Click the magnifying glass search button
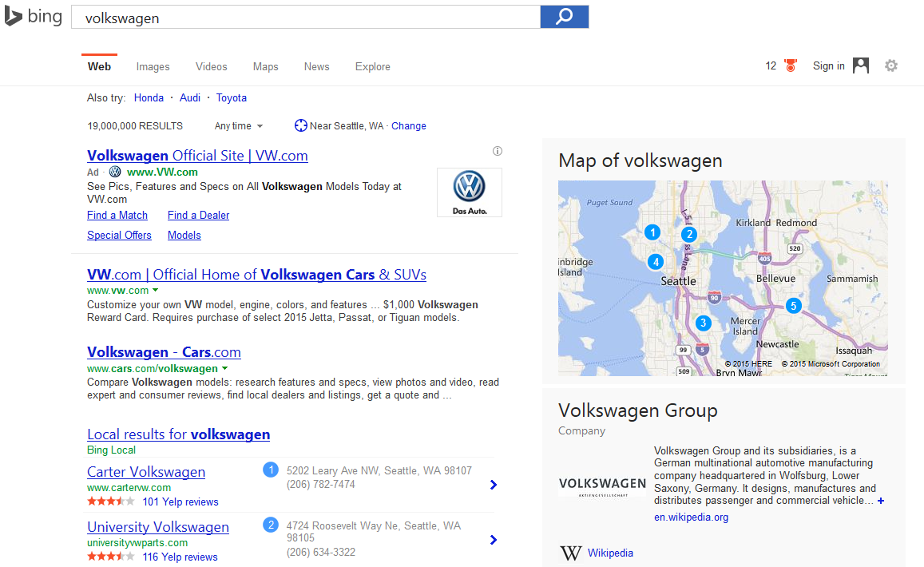Viewport: 924px width, 567px height. tap(564, 17)
